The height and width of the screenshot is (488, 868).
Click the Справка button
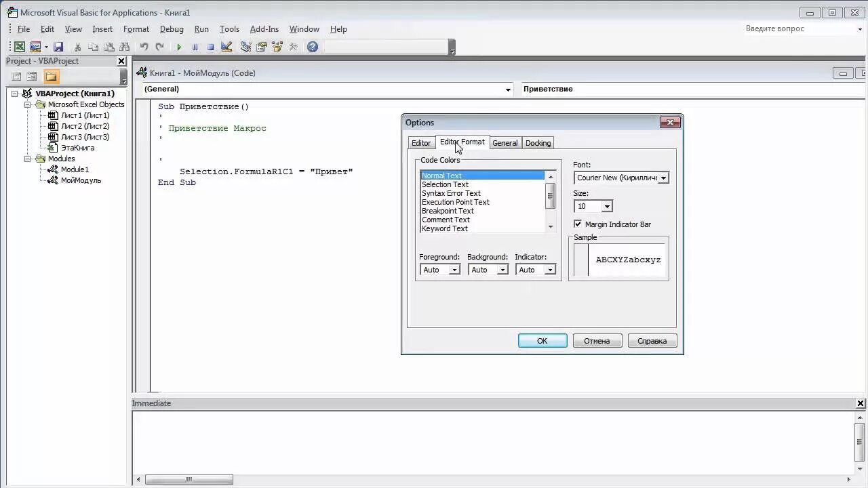tap(652, 341)
